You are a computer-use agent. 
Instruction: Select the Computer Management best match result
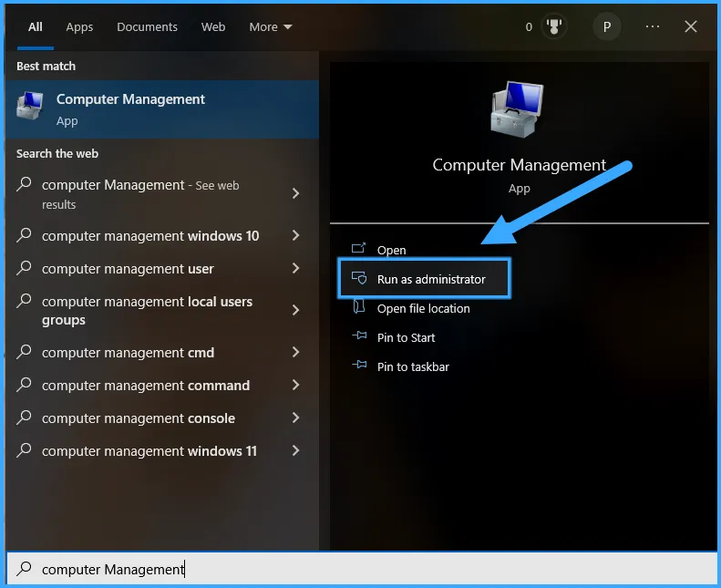162,109
